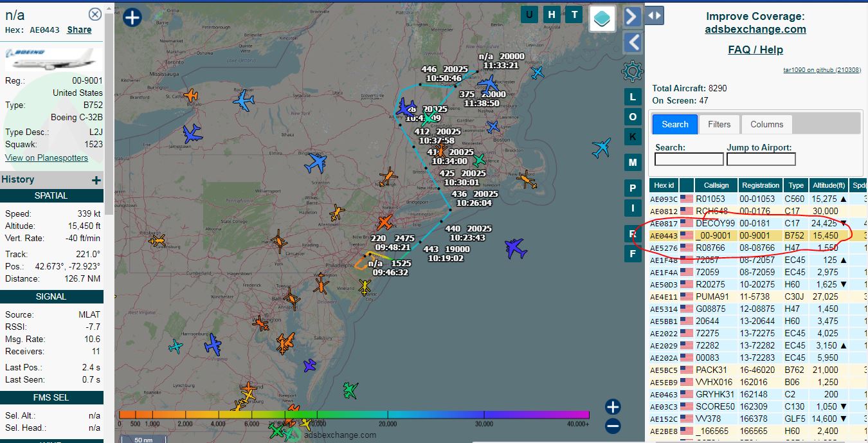The width and height of the screenshot is (868, 443).
Task: Select the VVHX016 aircraft row
Action: pyautogui.click(x=758, y=382)
